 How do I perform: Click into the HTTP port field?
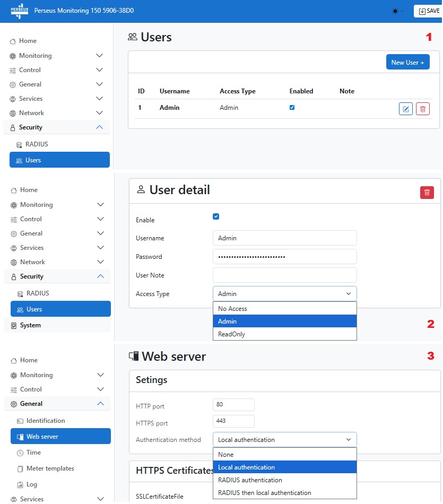233,405
